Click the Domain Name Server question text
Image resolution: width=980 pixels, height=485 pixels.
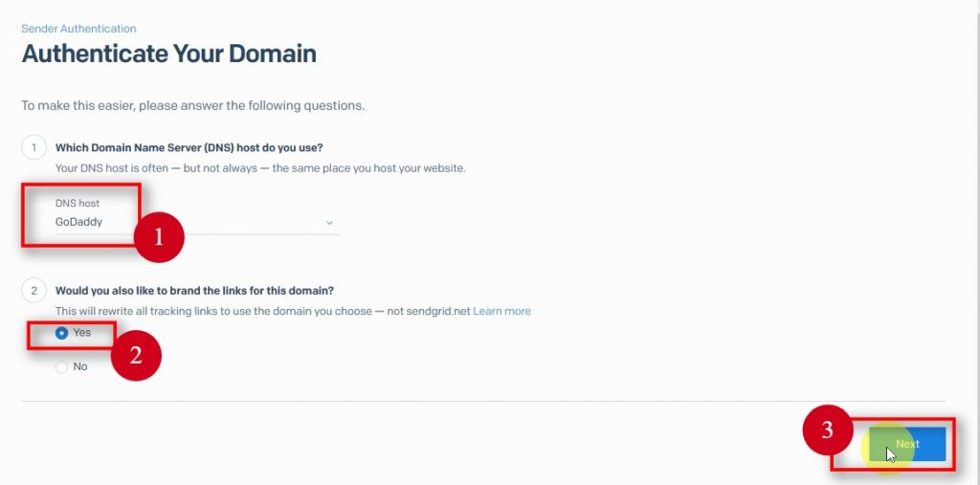(189, 148)
